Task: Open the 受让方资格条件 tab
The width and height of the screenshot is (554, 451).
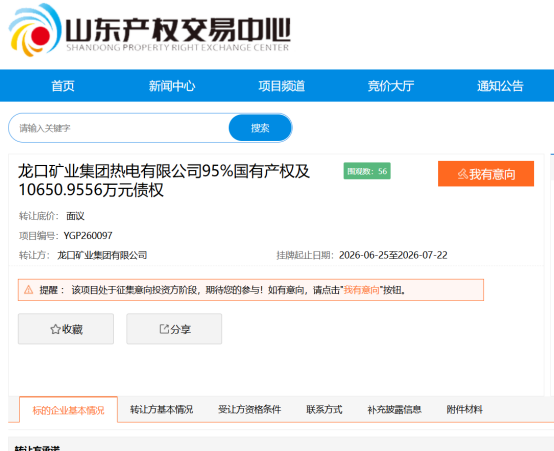Action: click(249, 409)
